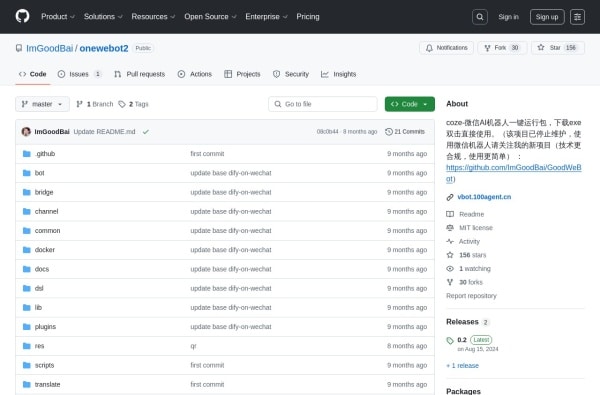The width and height of the screenshot is (600, 395).
Task: Open the appearance settings icon beside Sign up
Action: (x=577, y=17)
